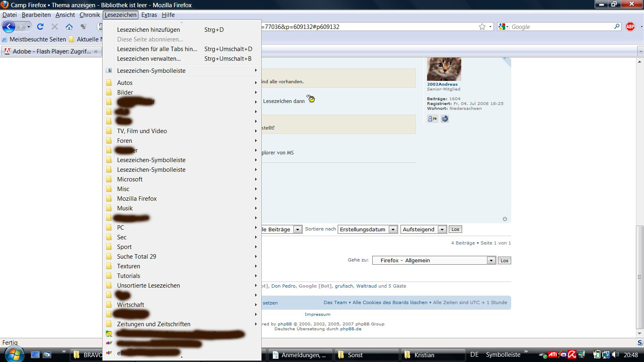Click Los button next to Aufsteigend
This screenshot has height=362, width=644.
pyautogui.click(x=455, y=229)
